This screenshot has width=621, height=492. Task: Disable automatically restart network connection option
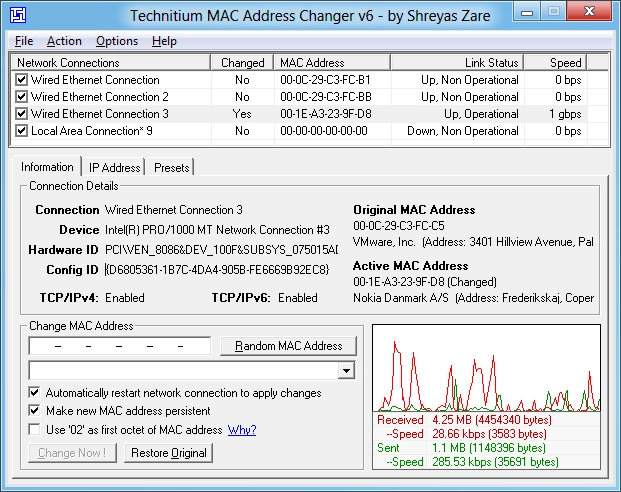(x=34, y=393)
